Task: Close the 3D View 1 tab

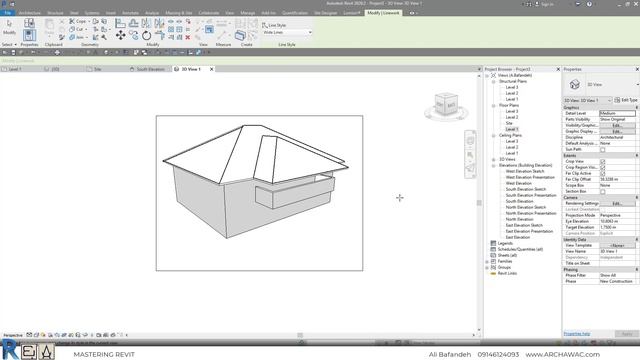Action: 211,69
